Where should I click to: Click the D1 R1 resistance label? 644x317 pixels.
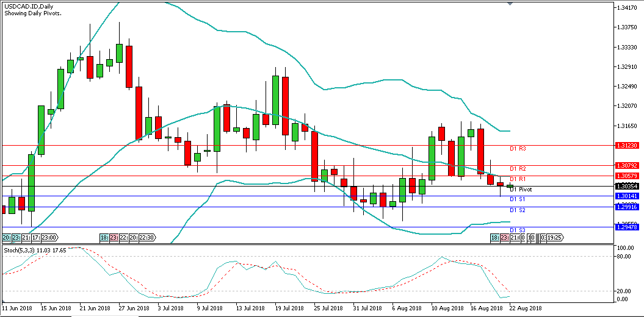pos(518,179)
